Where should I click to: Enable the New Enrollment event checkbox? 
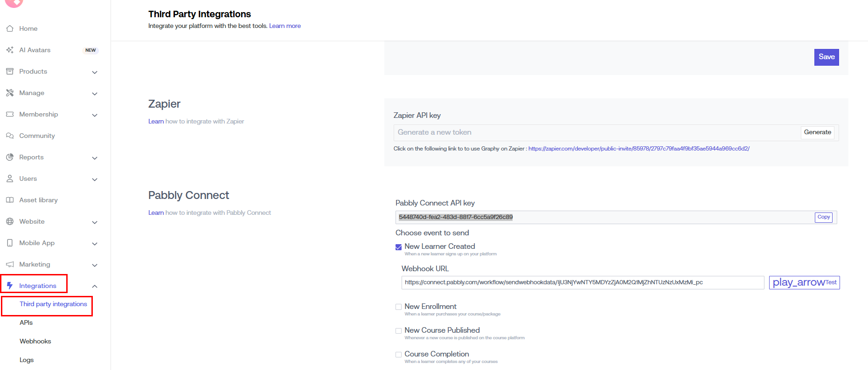coord(398,307)
